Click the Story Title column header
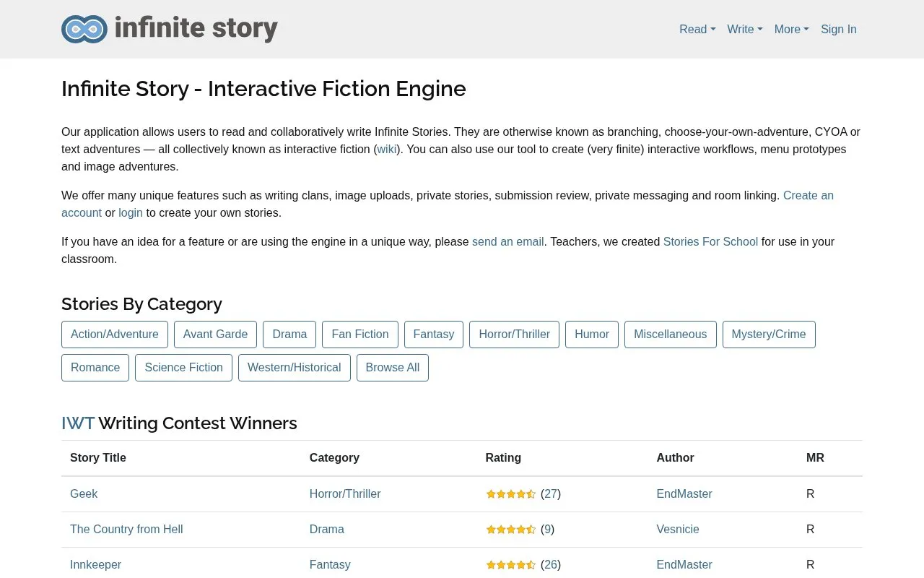Viewport: 924px width, 578px height. [98, 458]
